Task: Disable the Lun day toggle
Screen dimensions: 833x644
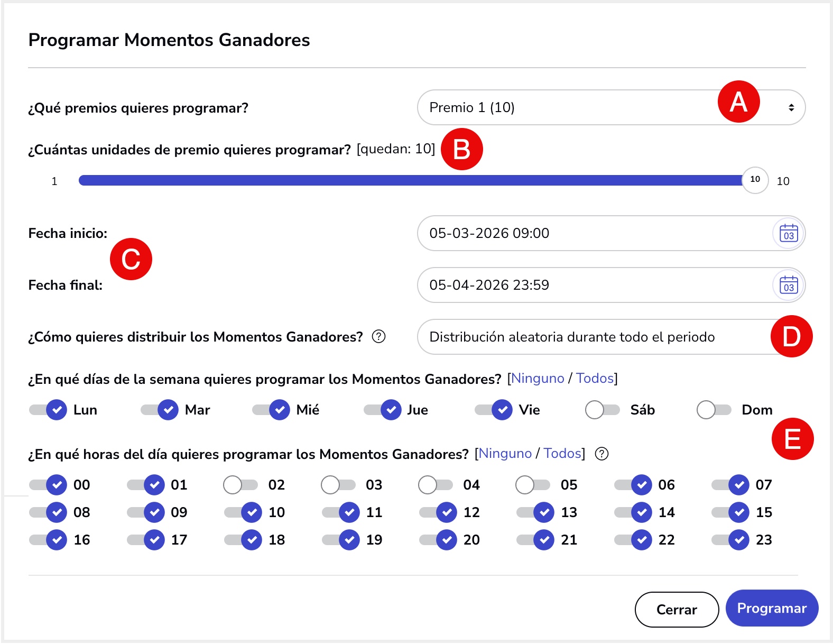Action: click(49, 409)
